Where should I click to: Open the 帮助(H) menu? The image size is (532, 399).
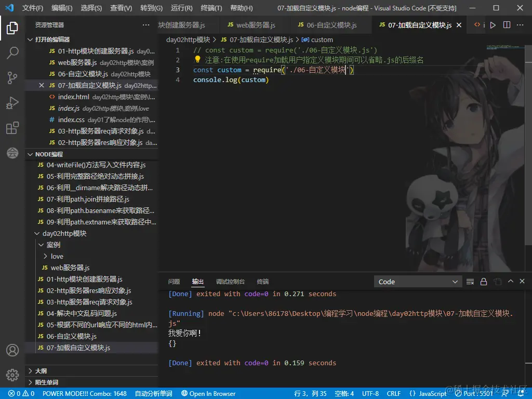(x=241, y=8)
